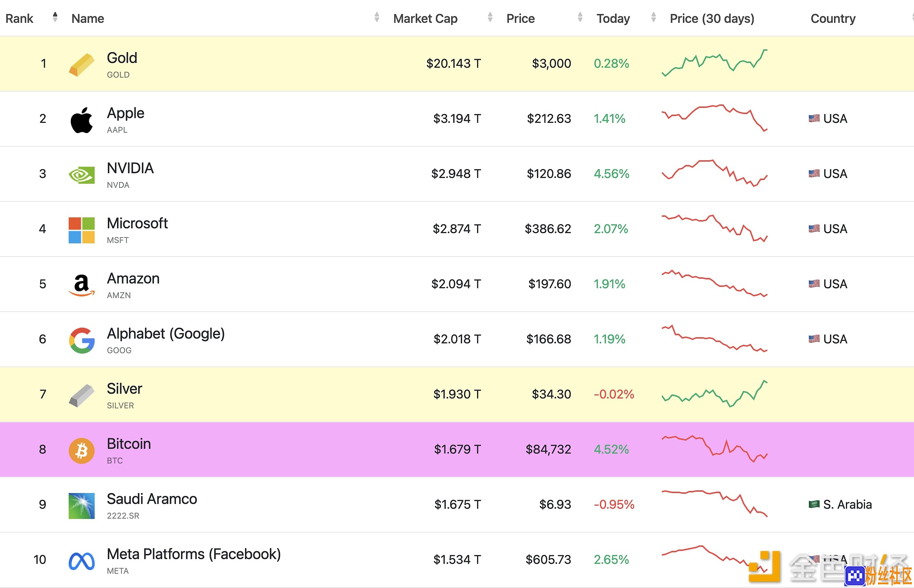Click the USA flag in Microsoft row
Viewport: 914px width, 588px height.
click(x=814, y=228)
